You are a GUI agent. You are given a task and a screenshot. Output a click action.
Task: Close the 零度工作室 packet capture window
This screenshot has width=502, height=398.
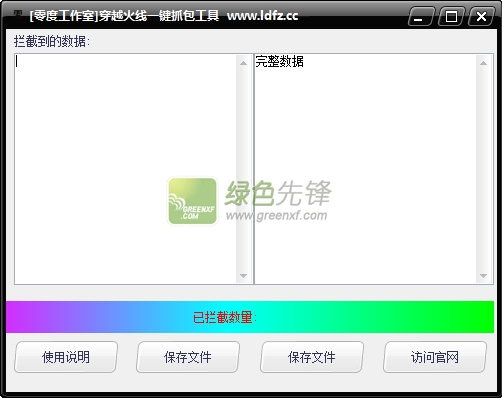pos(481,16)
